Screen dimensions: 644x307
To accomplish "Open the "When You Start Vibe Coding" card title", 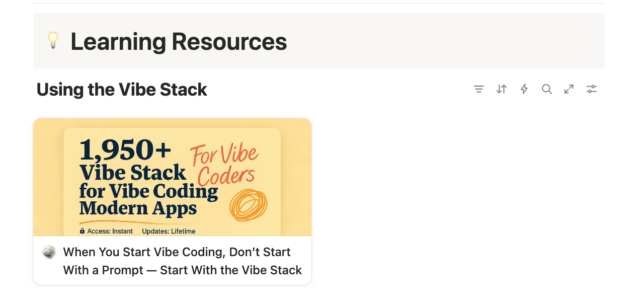I will pos(177,252).
